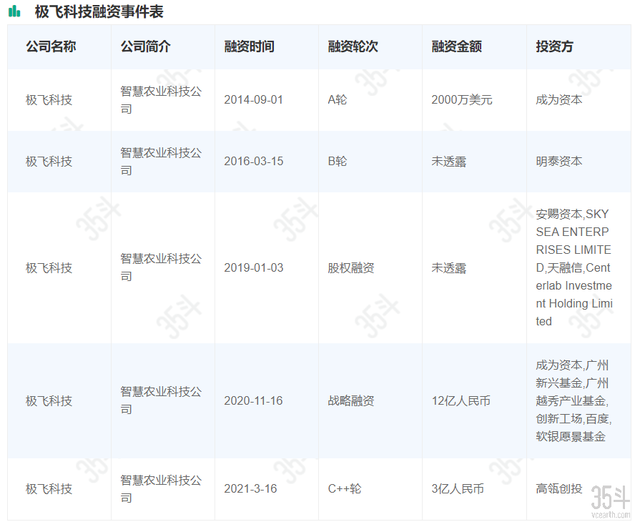The image size is (640, 527).
Task: Select the 2019-01-03 date cell
Action: 254,268
